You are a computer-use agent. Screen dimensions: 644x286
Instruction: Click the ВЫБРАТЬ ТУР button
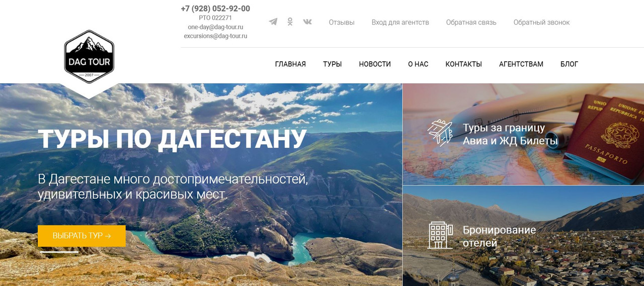point(82,236)
